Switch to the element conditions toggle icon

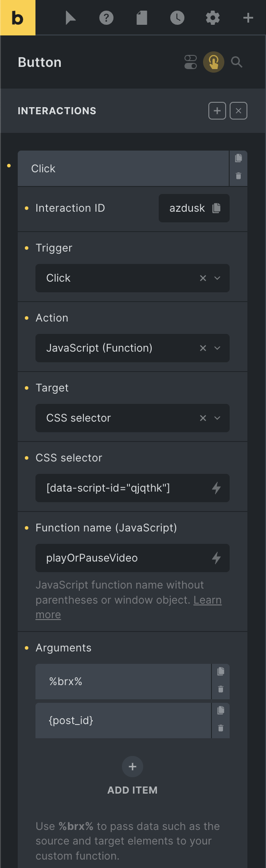[191, 62]
